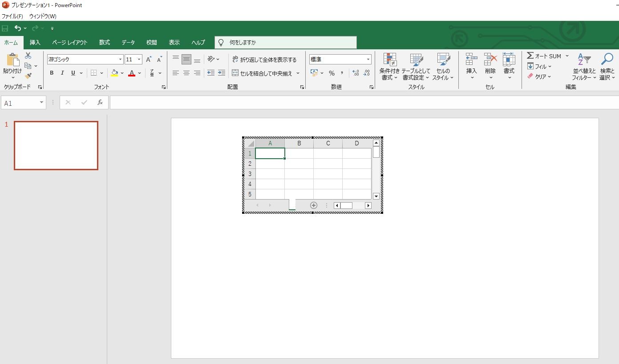This screenshot has width=619, height=364.
Task: Click the 削除 cells button
Action: click(490, 67)
